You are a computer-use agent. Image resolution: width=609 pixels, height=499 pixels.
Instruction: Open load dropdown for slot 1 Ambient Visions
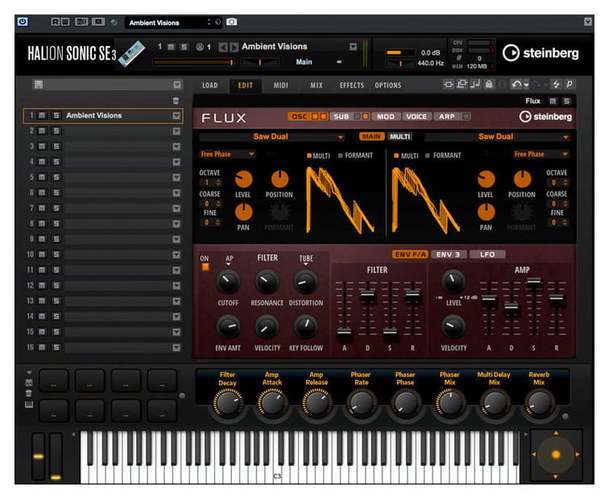click(x=176, y=116)
